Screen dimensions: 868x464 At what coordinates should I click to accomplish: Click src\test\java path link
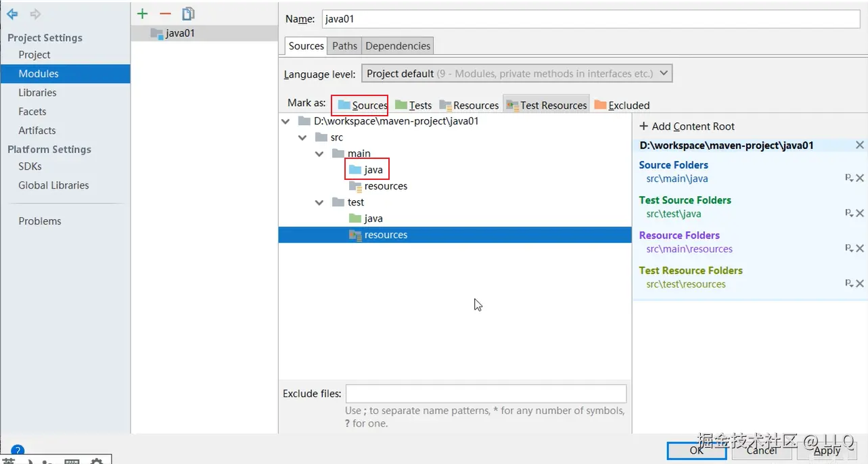click(x=674, y=214)
